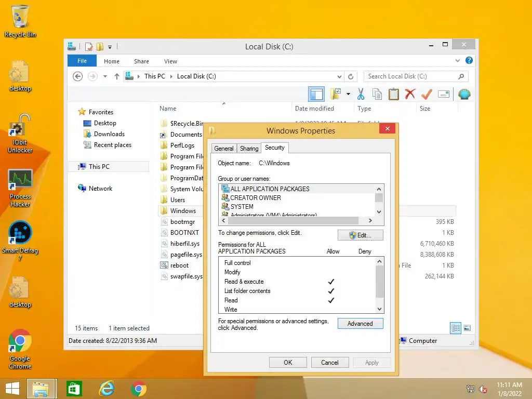Open the Recycle Bin desktop icon

(x=20, y=21)
